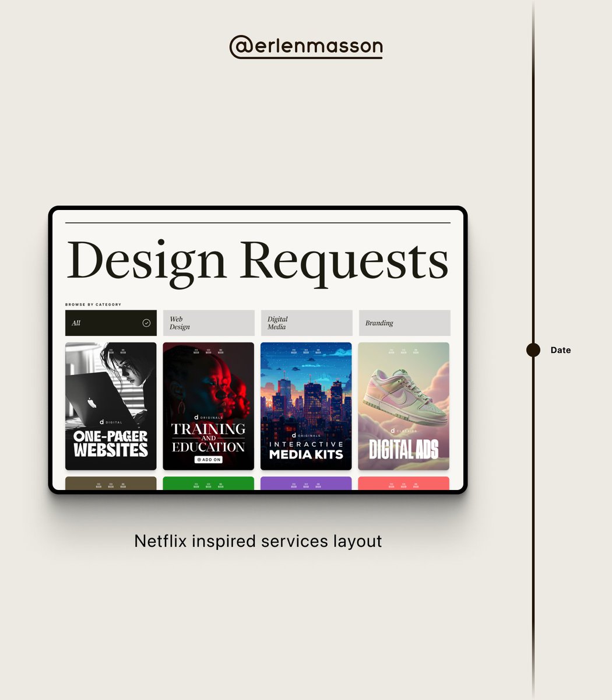Click the d Classics logo on Digital Ads card
The image size is (612, 700).
click(x=404, y=431)
